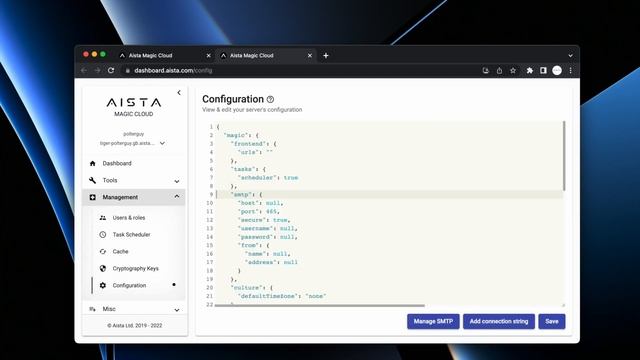
Task: Go forward in browser history
Action: click(97, 71)
